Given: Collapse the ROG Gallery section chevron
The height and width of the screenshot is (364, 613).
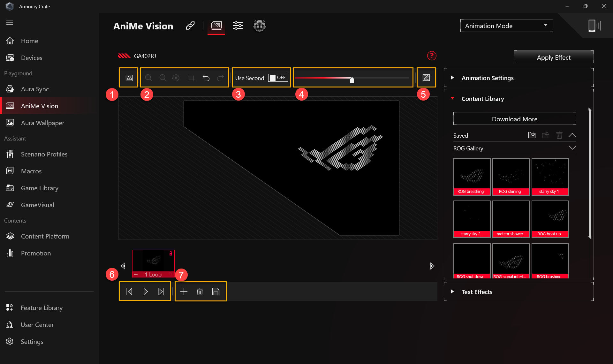Looking at the screenshot, I should tap(572, 148).
